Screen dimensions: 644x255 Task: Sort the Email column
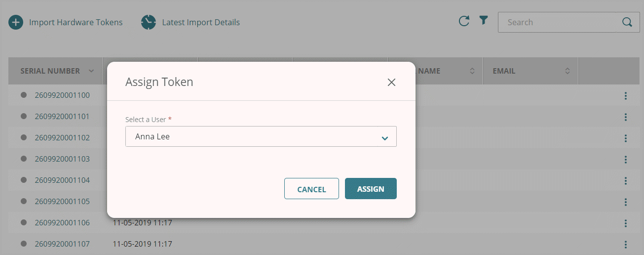(x=568, y=71)
